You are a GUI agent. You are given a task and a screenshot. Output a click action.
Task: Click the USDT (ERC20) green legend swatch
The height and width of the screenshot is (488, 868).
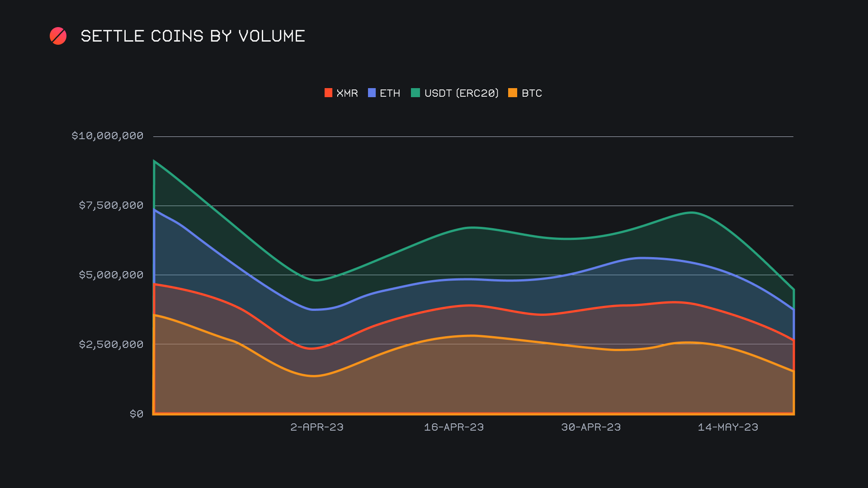point(415,93)
